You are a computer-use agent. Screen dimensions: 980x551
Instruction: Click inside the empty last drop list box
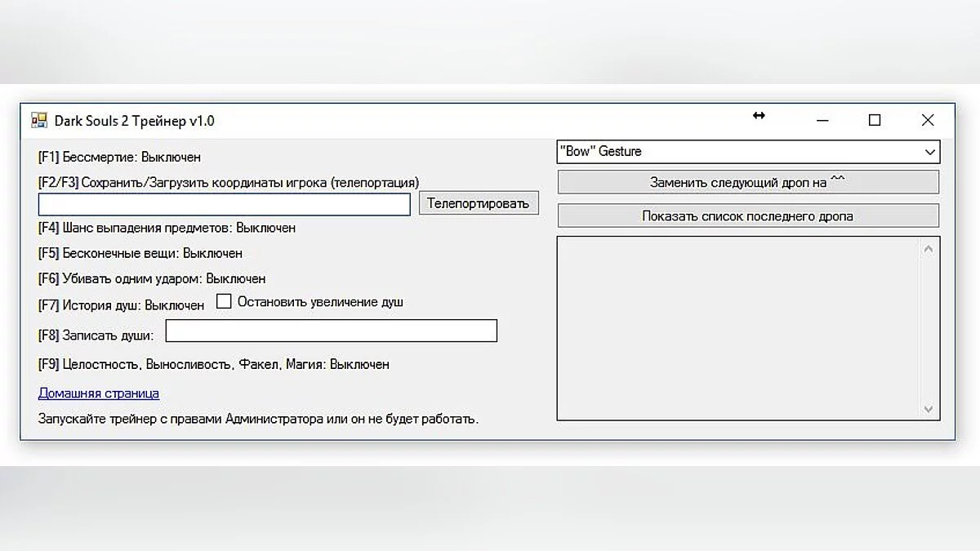pyautogui.click(x=739, y=328)
